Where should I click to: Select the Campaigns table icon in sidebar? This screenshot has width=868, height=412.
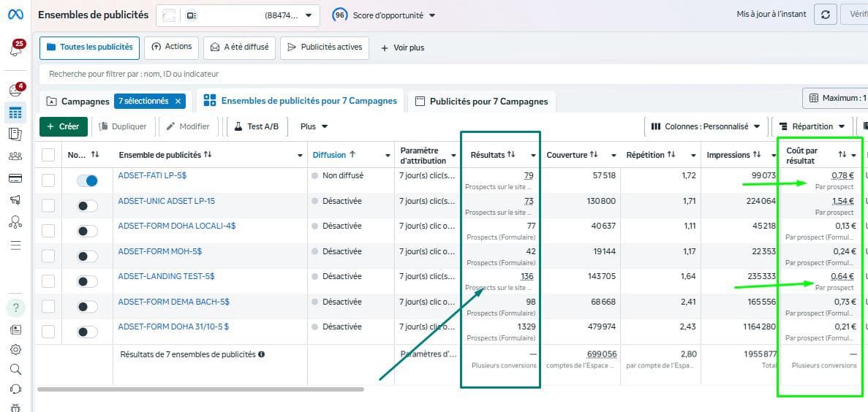coord(15,112)
